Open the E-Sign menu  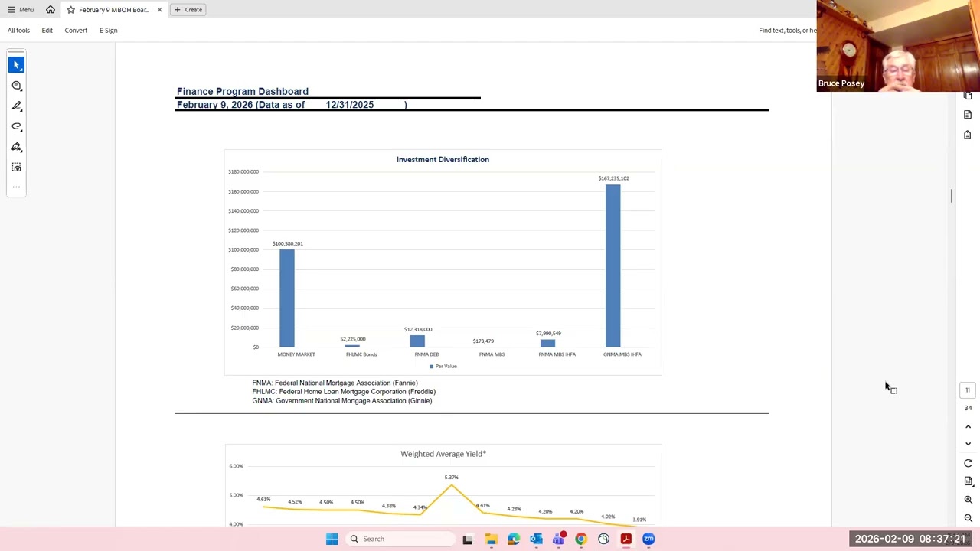pos(108,31)
